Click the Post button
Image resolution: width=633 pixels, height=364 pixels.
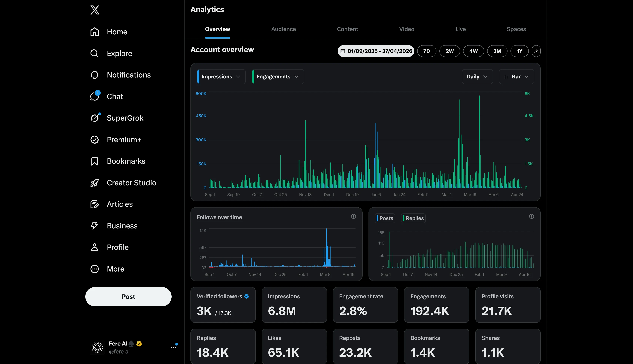coord(128,296)
